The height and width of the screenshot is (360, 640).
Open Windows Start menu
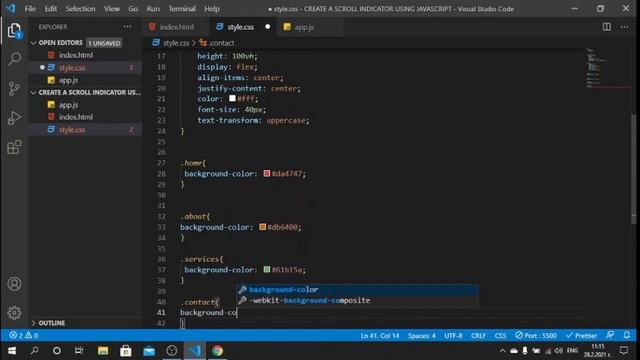click(12, 351)
